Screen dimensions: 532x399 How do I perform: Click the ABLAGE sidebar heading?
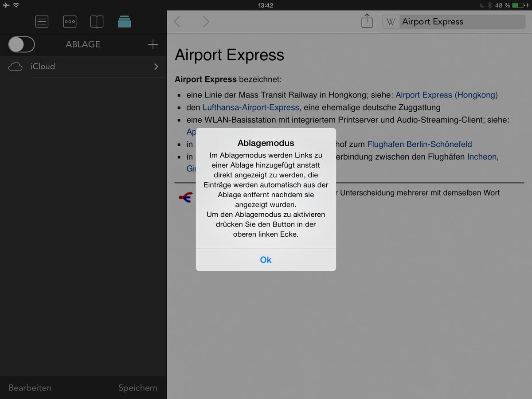pyautogui.click(x=83, y=44)
